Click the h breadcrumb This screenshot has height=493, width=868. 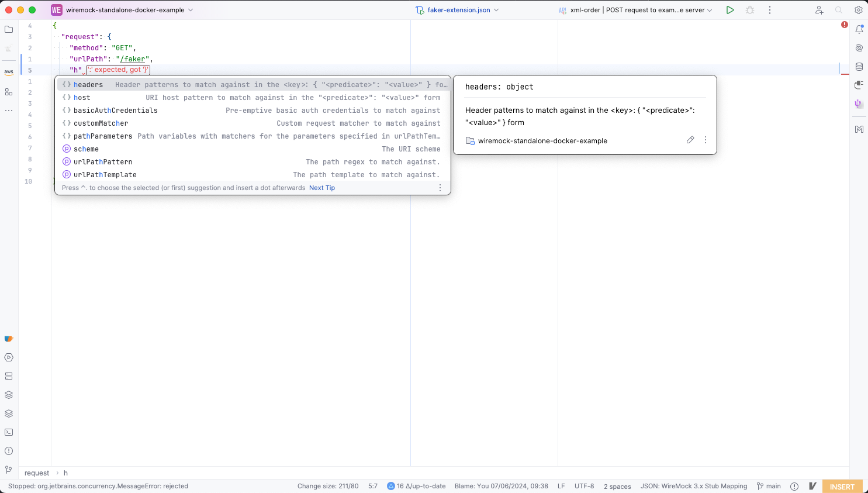click(65, 473)
